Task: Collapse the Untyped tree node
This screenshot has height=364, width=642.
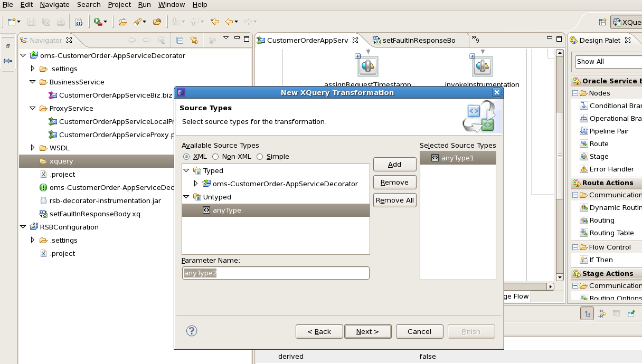Action: 186,197
